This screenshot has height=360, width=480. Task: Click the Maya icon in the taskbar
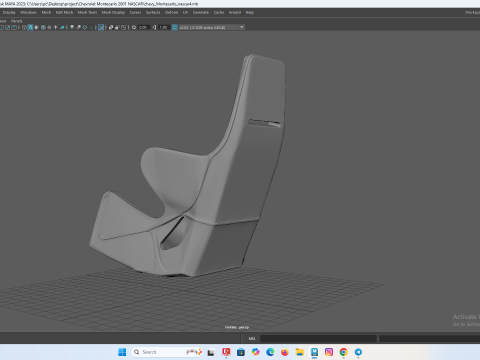point(314,352)
